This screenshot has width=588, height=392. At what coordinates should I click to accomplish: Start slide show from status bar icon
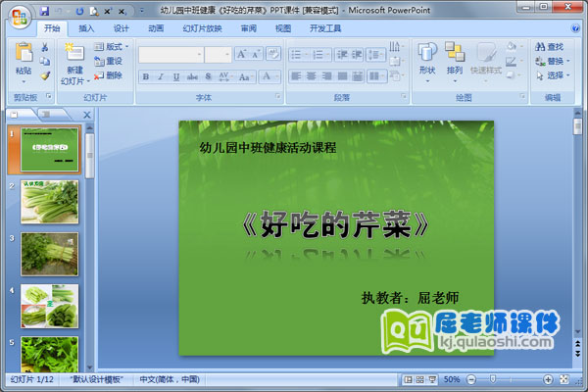[432, 379]
